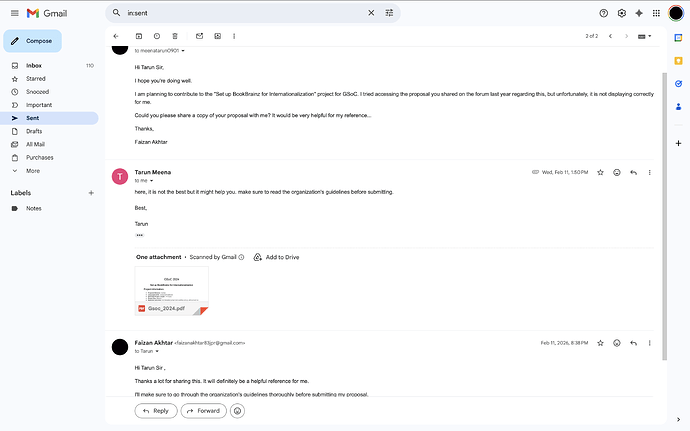Mark conversation as unread
The height and width of the screenshot is (431, 690).
click(199, 36)
